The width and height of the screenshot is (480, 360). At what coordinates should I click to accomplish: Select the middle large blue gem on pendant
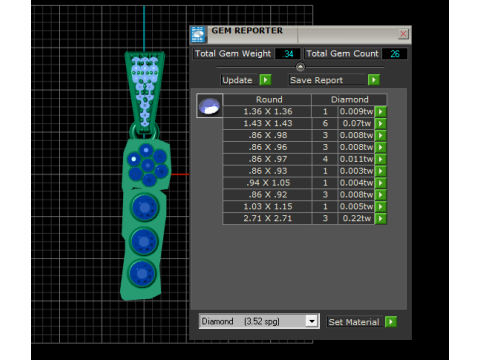144,241
